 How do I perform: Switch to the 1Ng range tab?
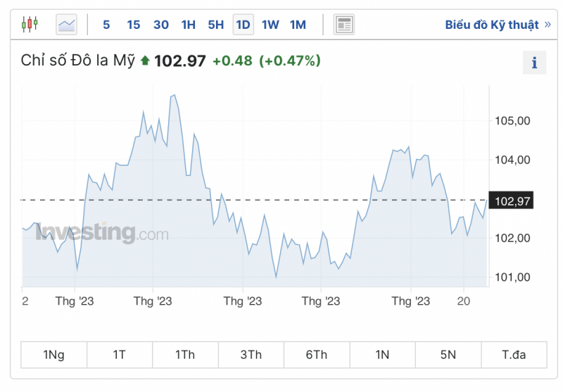53,355
